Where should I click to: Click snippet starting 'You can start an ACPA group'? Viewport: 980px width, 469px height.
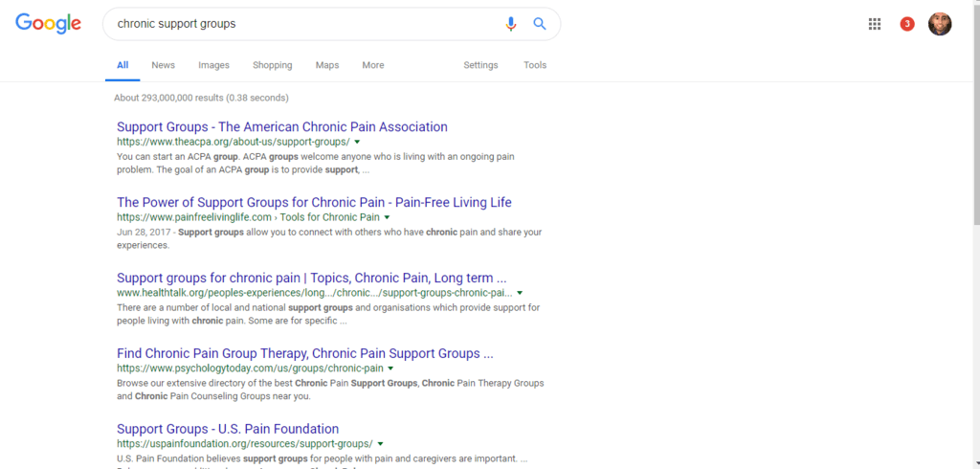coord(316,163)
